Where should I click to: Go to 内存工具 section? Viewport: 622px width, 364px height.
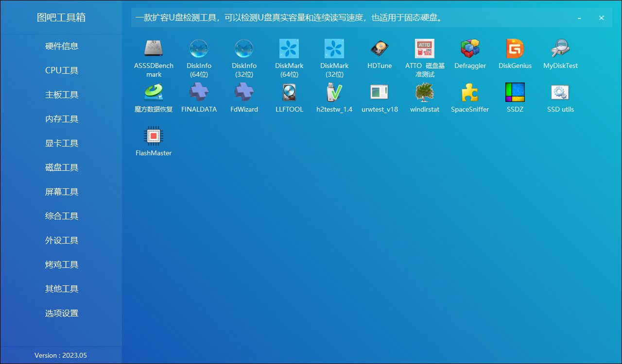[61, 119]
